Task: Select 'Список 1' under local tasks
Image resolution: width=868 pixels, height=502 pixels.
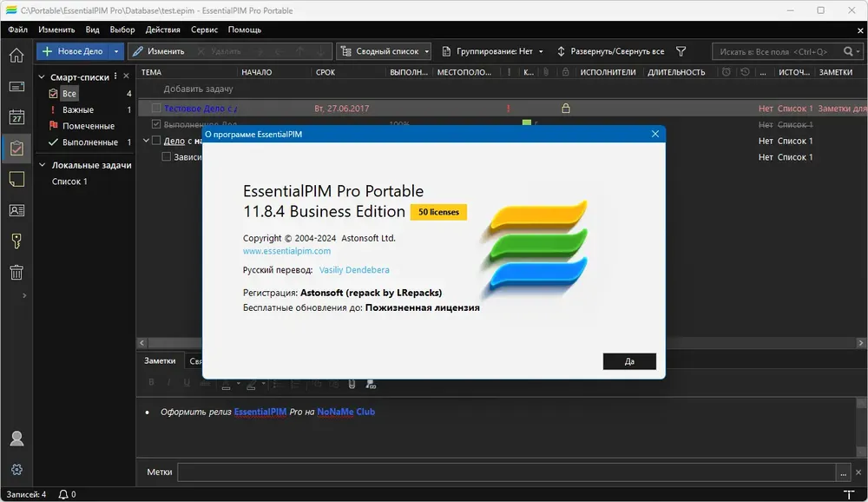Action: click(69, 182)
